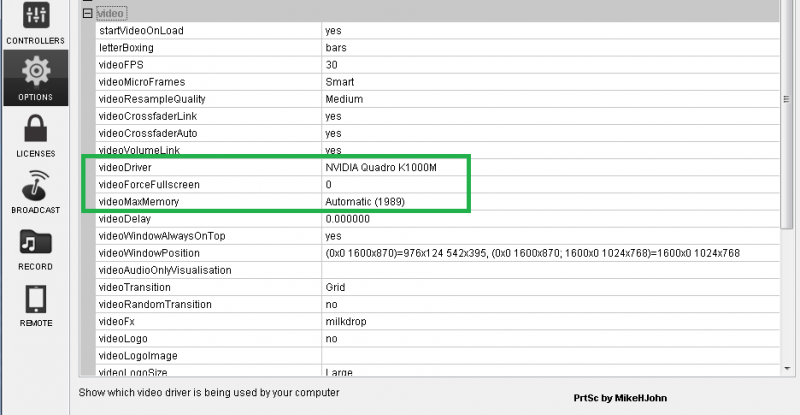Edit the letterBoxing value bars
800x415 pixels.
coord(336,48)
